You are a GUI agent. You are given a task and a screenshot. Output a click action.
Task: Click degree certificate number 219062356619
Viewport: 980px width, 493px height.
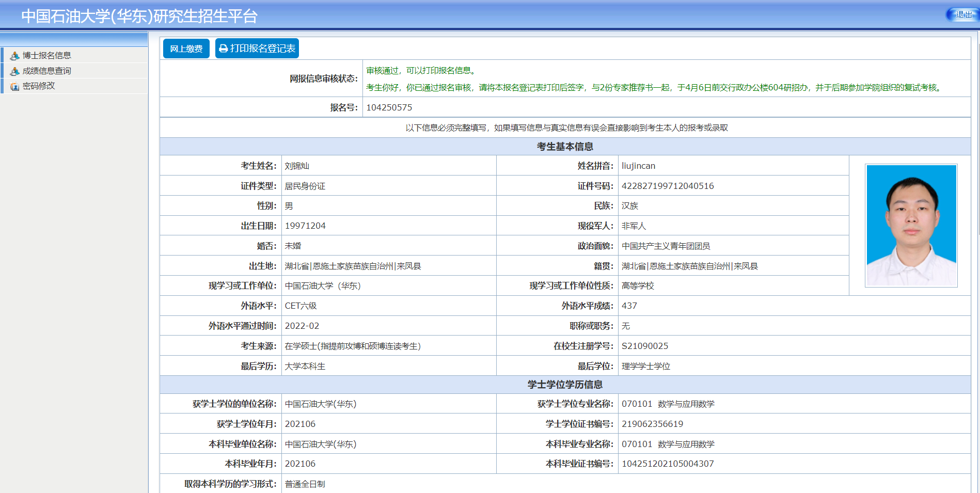[x=652, y=424]
